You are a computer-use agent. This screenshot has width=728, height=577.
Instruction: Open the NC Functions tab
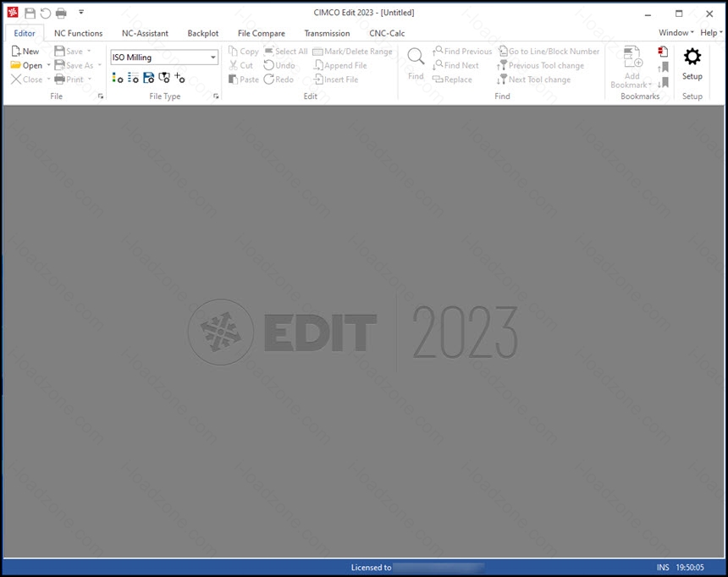78,34
